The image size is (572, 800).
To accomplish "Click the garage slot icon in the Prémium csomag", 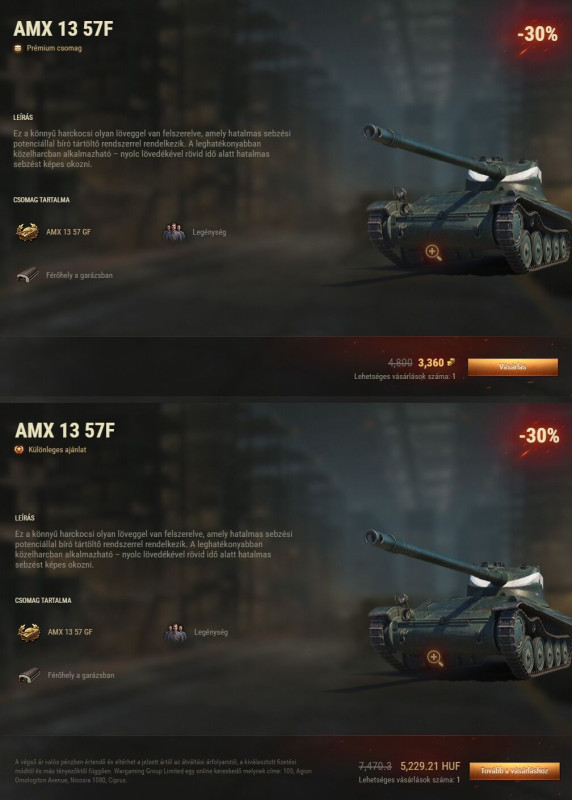I will pyautogui.click(x=28, y=275).
